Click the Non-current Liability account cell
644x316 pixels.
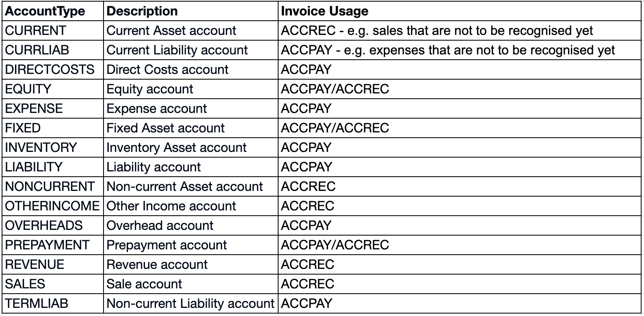click(x=190, y=303)
